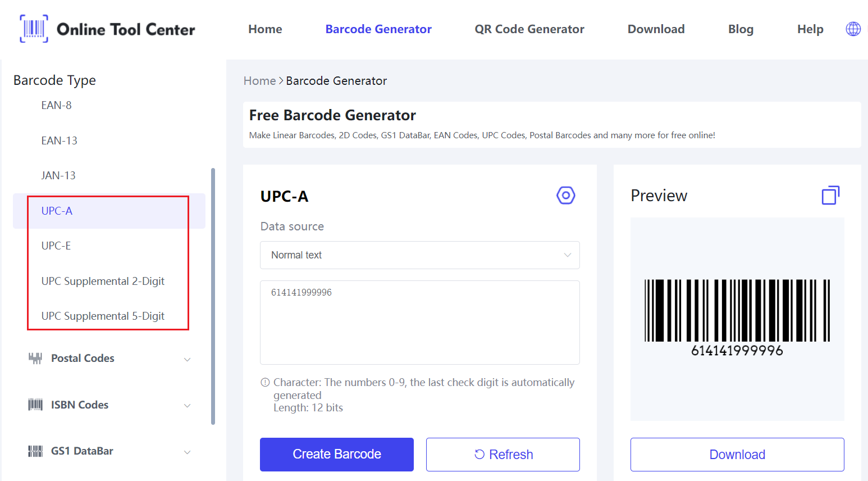Open the Download menu item

656,29
